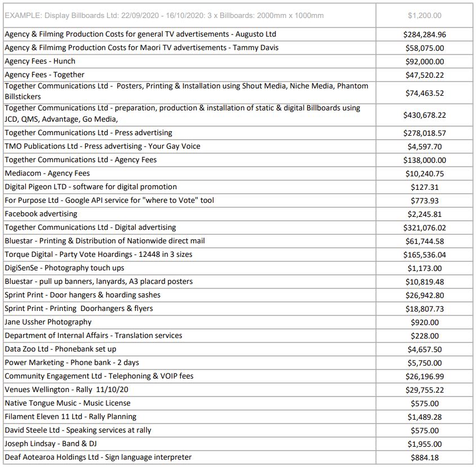The width and height of the screenshot is (476, 467).
Task: Click the amount $92,000.00
Action: (x=424, y=61)
